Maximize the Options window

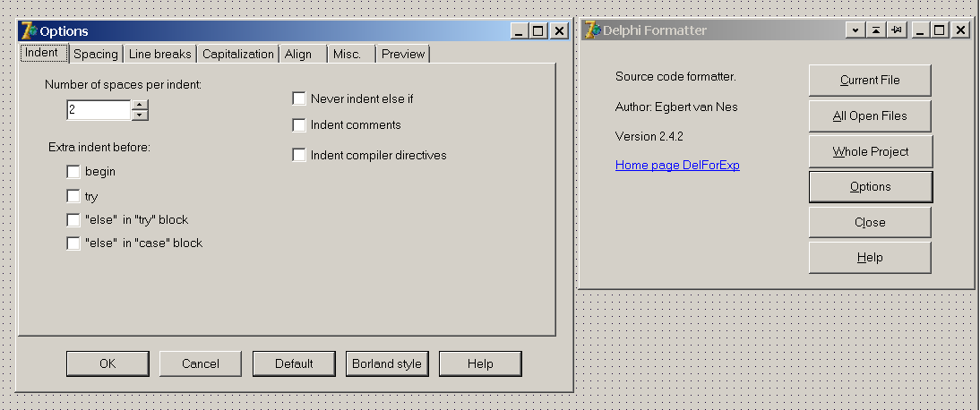[538, 30]
